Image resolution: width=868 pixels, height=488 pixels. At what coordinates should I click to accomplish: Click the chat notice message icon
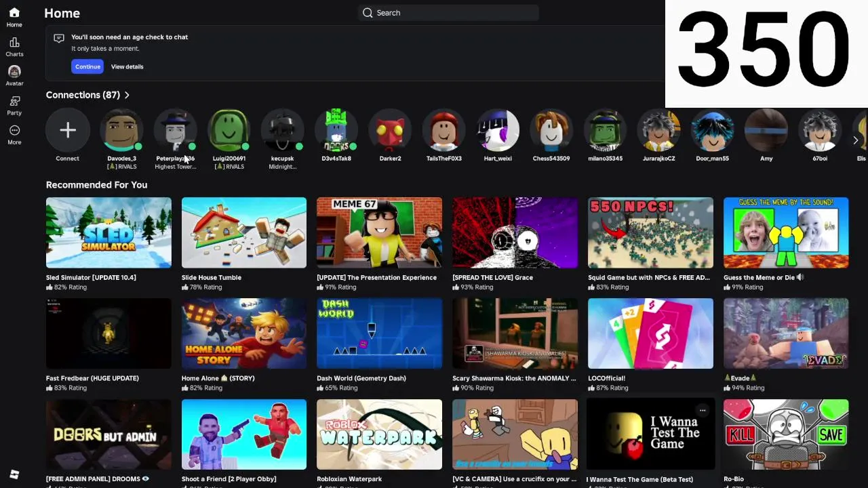click(59, 39)
